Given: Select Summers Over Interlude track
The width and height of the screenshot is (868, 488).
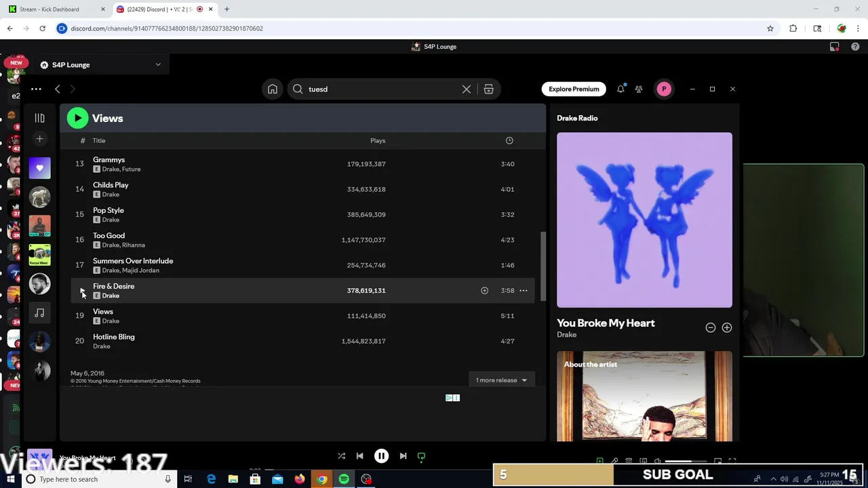Looking at the screenshot, I should [302, 265].
